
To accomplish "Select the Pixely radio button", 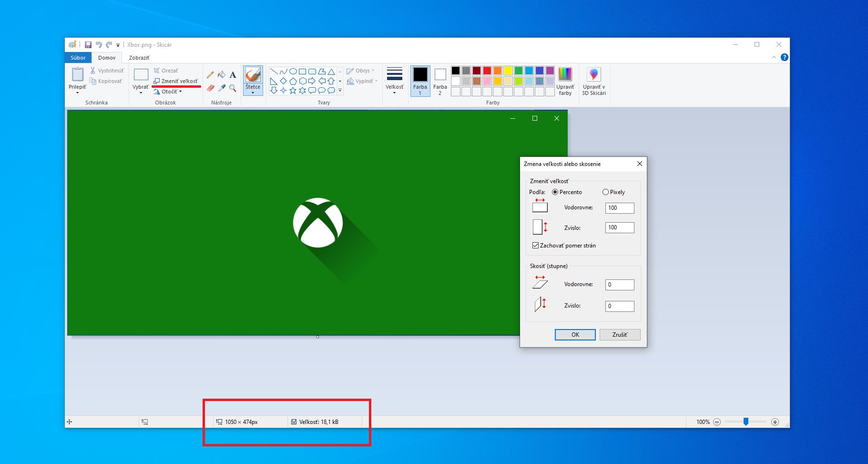I will 605,192.
